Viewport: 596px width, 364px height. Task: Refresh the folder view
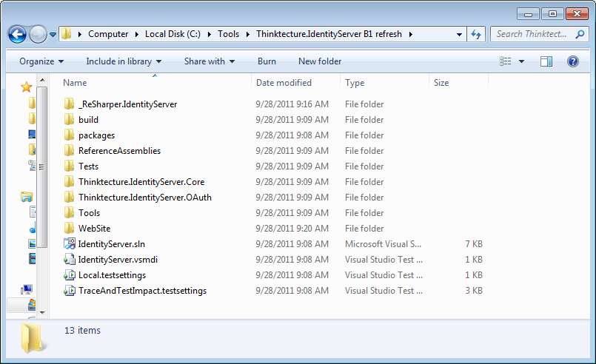pyautogui.click(x=476, y=34)
